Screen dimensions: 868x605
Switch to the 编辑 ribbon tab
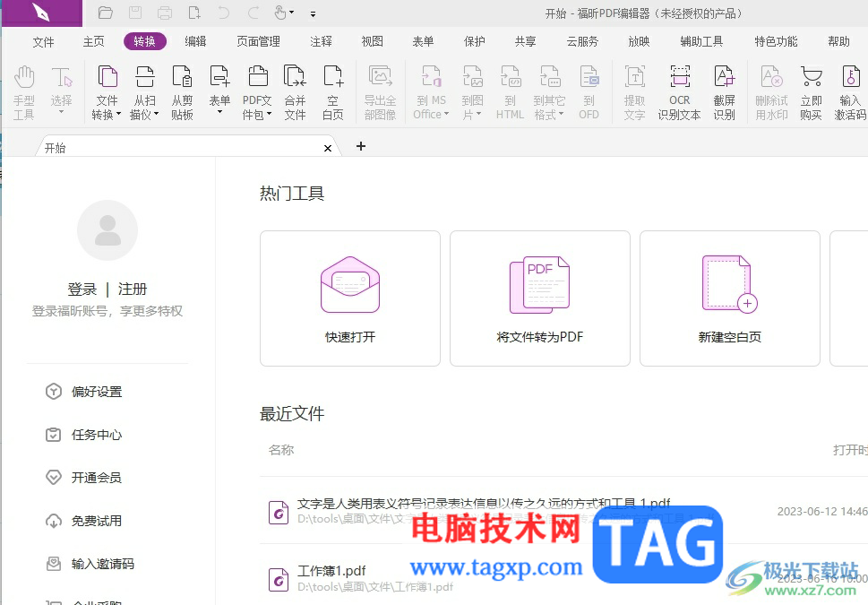(195, 41)
